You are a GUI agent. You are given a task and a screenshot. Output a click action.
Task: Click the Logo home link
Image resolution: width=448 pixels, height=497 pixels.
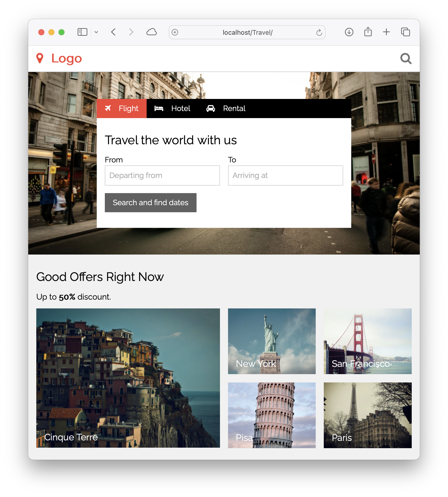[x=67, y=58]
